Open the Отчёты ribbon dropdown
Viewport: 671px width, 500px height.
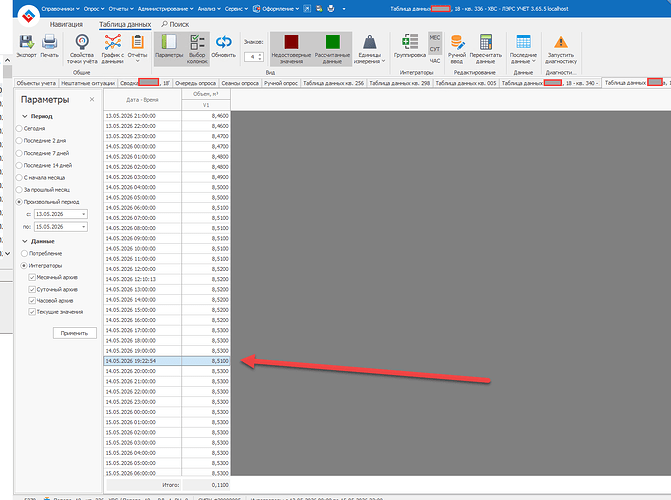coord(137,49)
